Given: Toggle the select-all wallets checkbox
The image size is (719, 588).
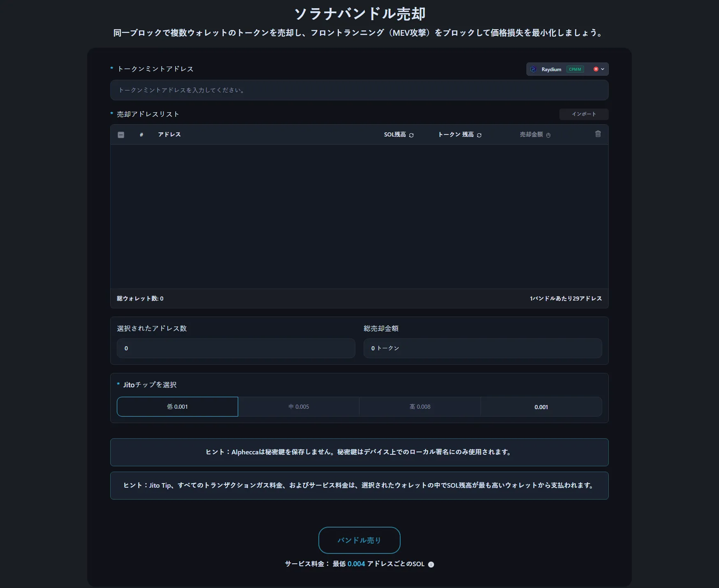Looking at the screenshot, I should pyautogui.click(x=121, y=135).
